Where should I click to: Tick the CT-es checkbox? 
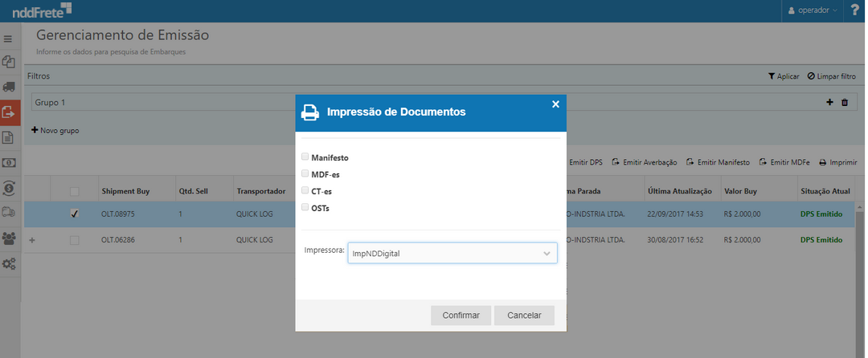click(x=305, y=190)
